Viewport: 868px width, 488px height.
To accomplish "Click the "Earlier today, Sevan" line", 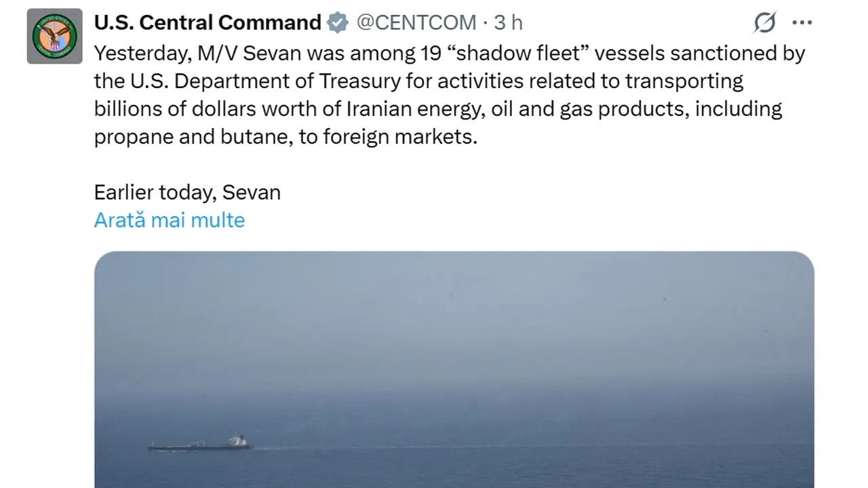I will pos(187,192).
